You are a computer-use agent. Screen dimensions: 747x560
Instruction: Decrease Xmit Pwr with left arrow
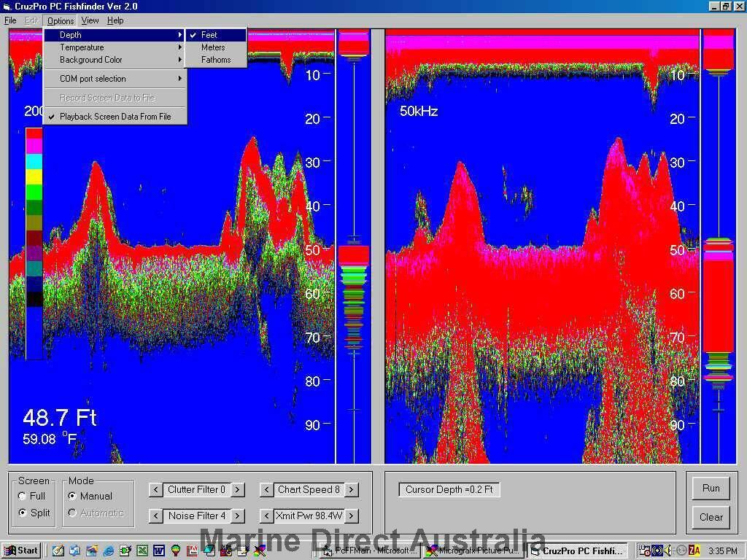tap(266, 516)
